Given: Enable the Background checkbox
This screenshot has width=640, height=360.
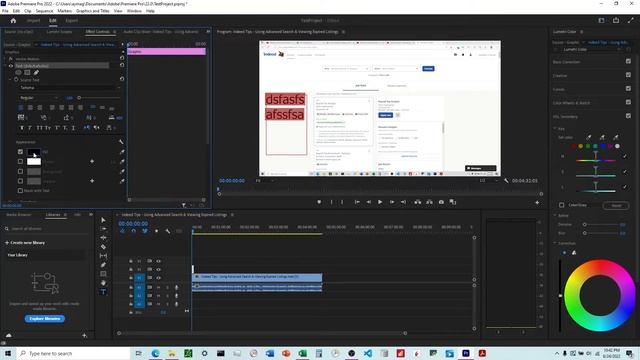Looking at the screenshot, I should pyautogui.click(x=20, y=171).
